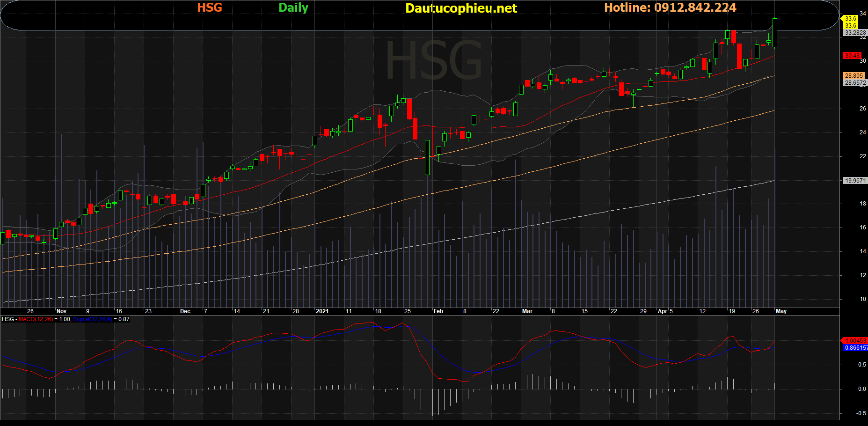
Task: Select the green Daily timeframe label
Action: (293, 8)
